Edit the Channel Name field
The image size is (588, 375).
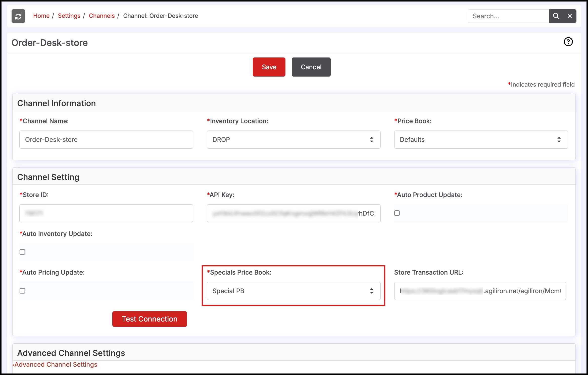(x=106, y=140)
